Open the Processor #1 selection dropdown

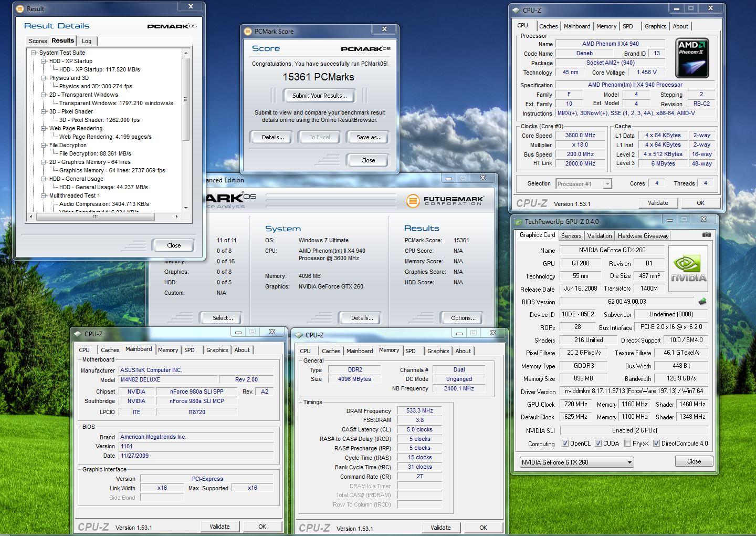[583, 184]
